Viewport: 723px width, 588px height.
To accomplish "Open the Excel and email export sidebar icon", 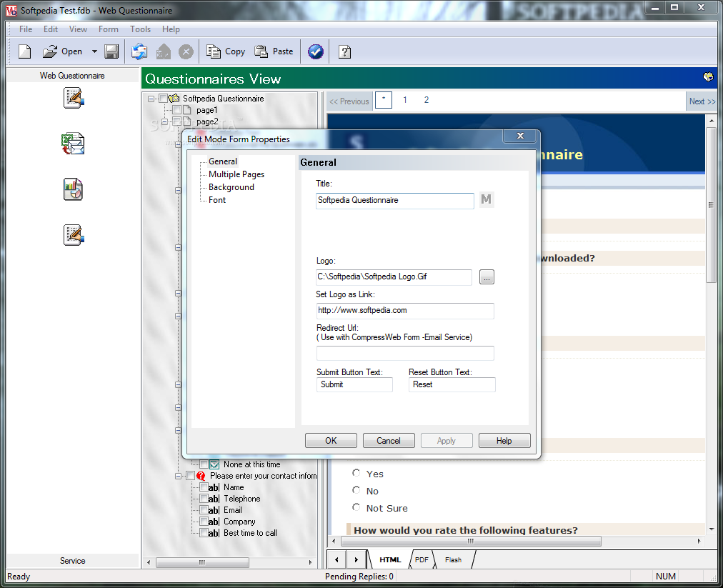I will coord(73,144).
